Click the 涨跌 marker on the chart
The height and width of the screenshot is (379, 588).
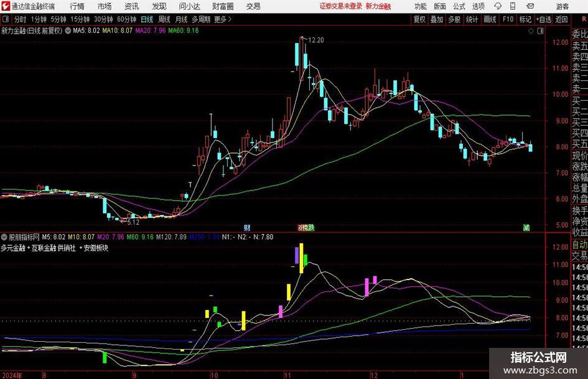click(x=306, y=227)
